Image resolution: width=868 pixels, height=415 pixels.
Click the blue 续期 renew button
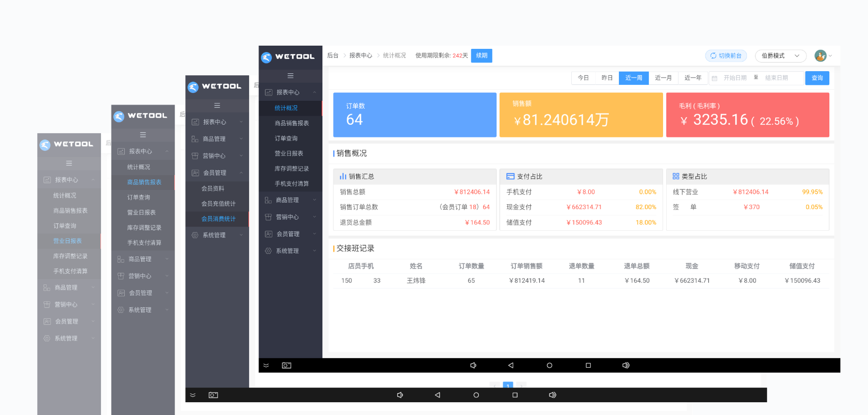coord(482,56)
